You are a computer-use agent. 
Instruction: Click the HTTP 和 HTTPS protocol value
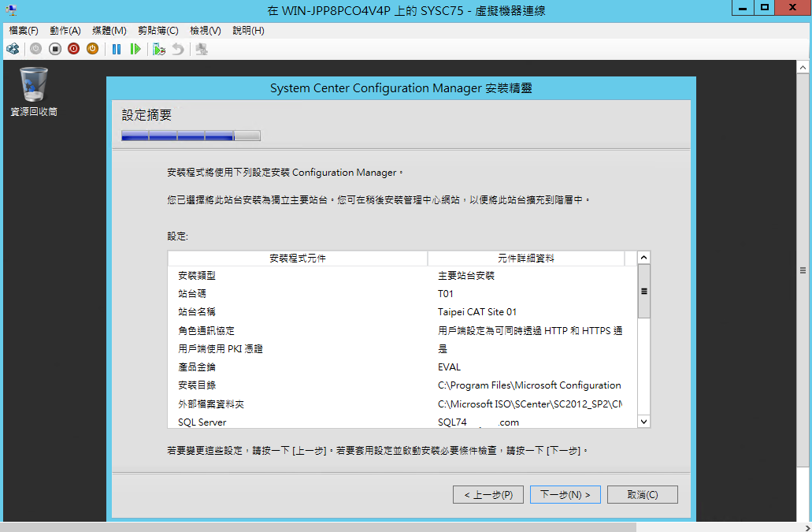pos(530,330)
